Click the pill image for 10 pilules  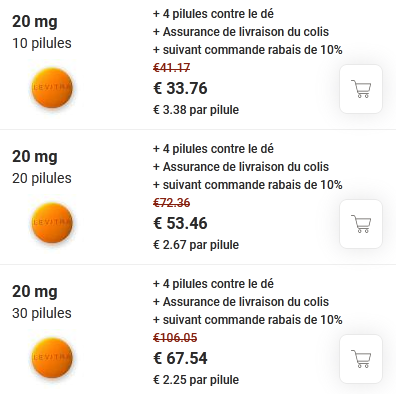click(52, 88)
